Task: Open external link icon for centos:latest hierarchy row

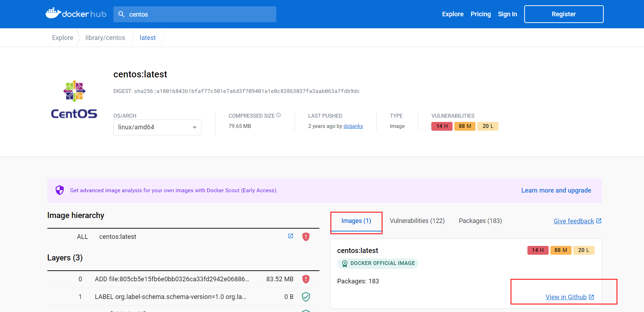Action: tap(290, 236)
